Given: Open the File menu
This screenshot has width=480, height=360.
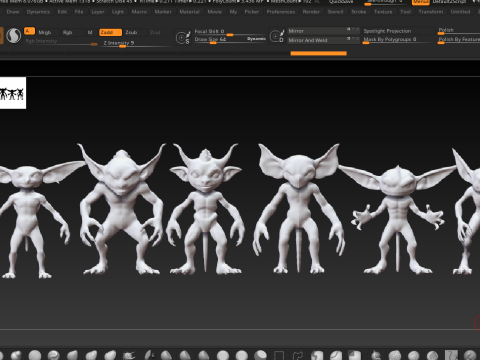Looking at the screenshot, I should click(x=79, y=12).
